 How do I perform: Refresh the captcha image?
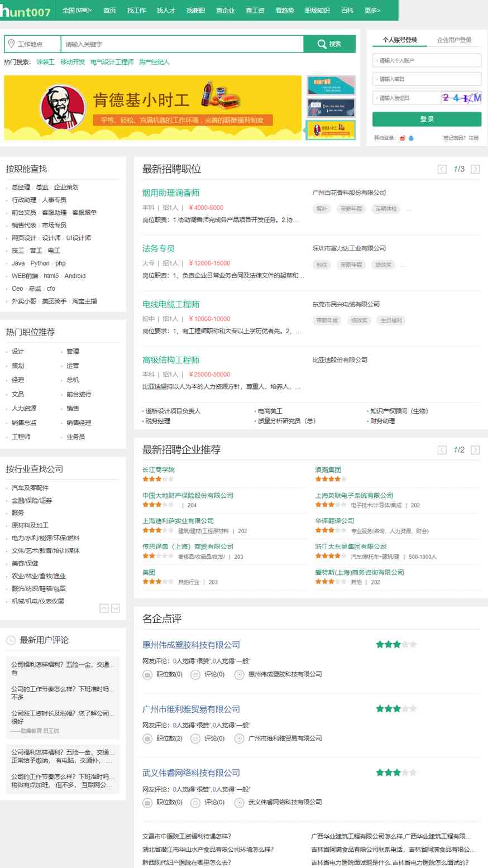pos(461,98)
